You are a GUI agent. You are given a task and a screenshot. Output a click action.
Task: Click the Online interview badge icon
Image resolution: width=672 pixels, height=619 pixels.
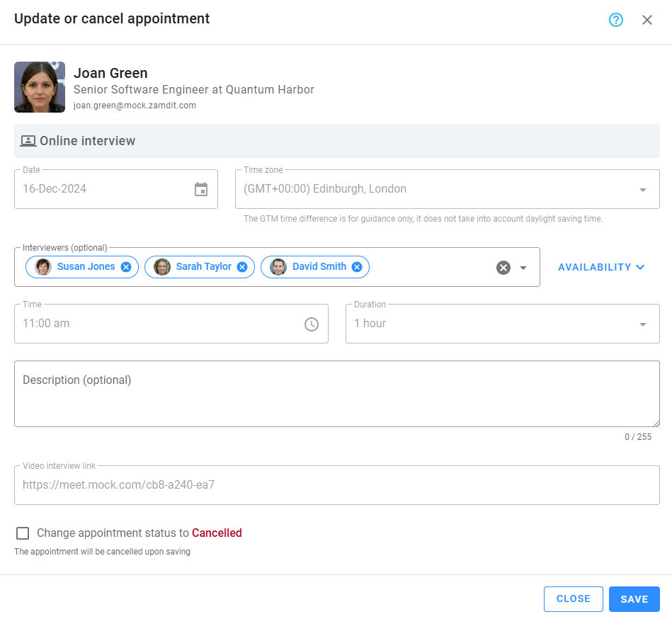(28, 140)
